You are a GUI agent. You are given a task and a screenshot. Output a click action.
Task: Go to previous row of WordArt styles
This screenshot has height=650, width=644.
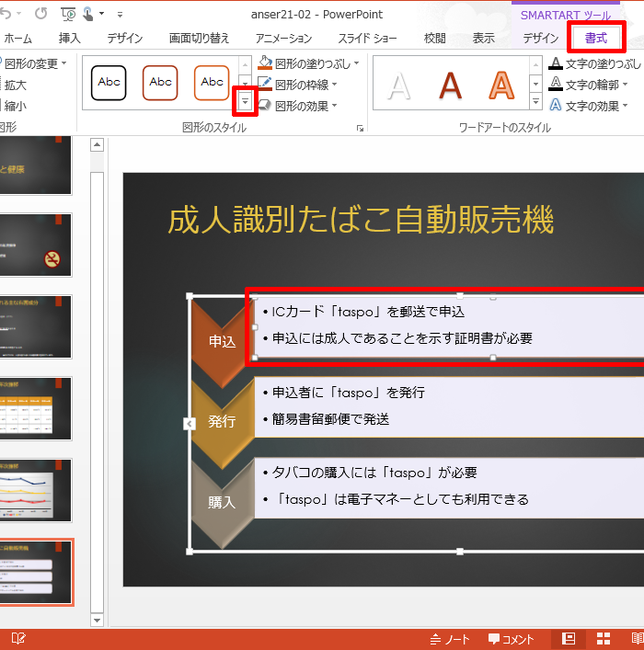[535, 65]
